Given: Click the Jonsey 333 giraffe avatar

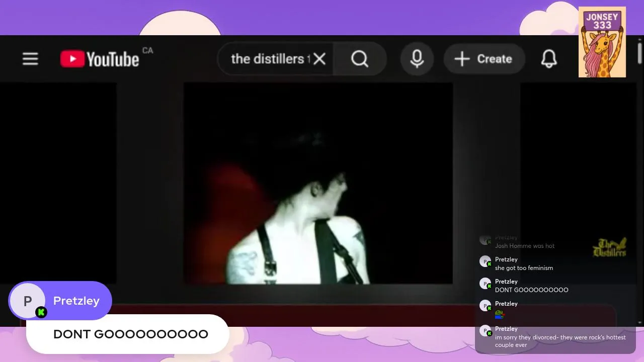Looking at the screenshot, I should (x=602, y=42).
